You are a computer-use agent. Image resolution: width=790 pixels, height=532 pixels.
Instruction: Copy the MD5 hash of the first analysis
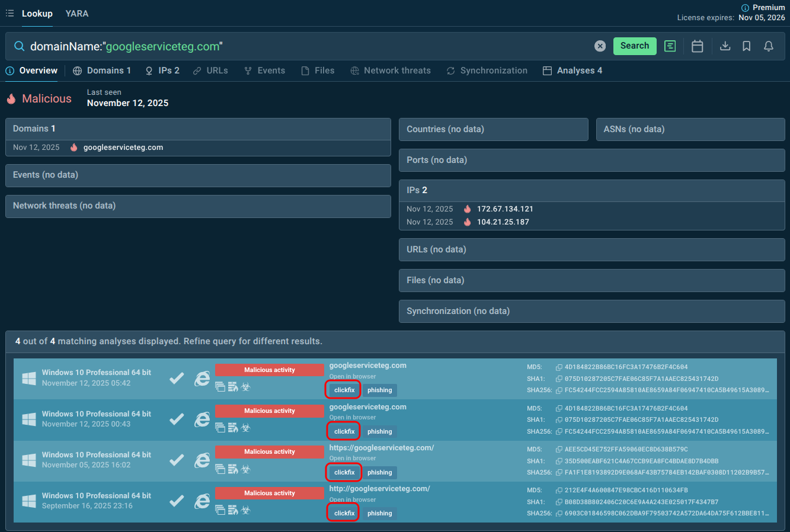[559, 367]
